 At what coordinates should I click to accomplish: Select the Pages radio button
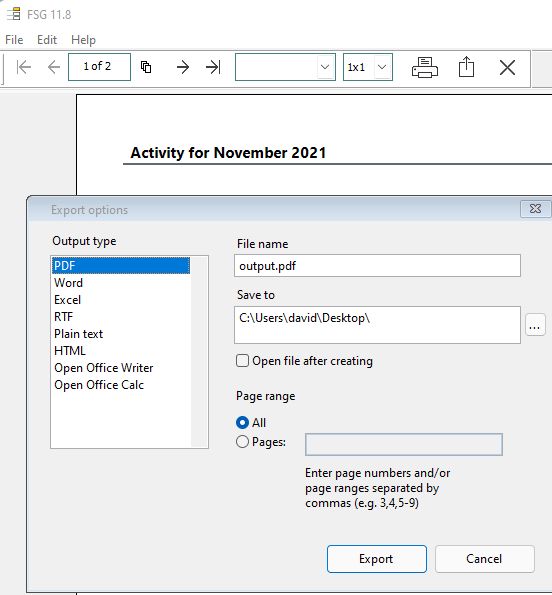click(x=242, y=442)
